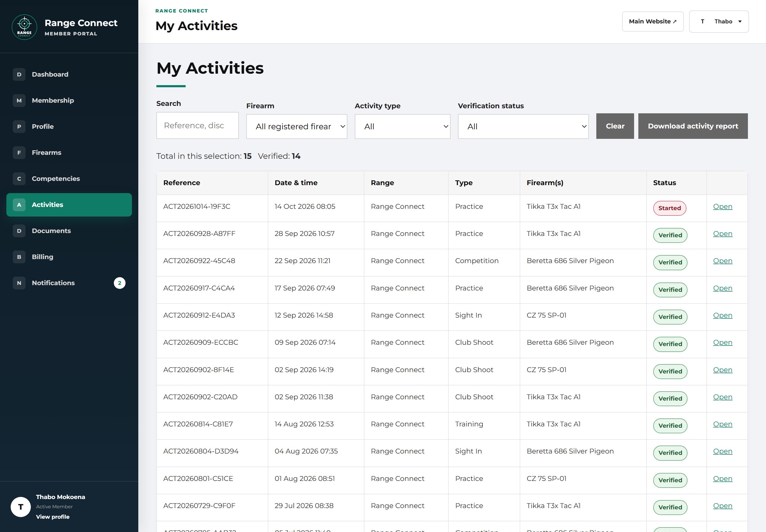
Task: Click Download activity report button
Action: click(693, 126)
